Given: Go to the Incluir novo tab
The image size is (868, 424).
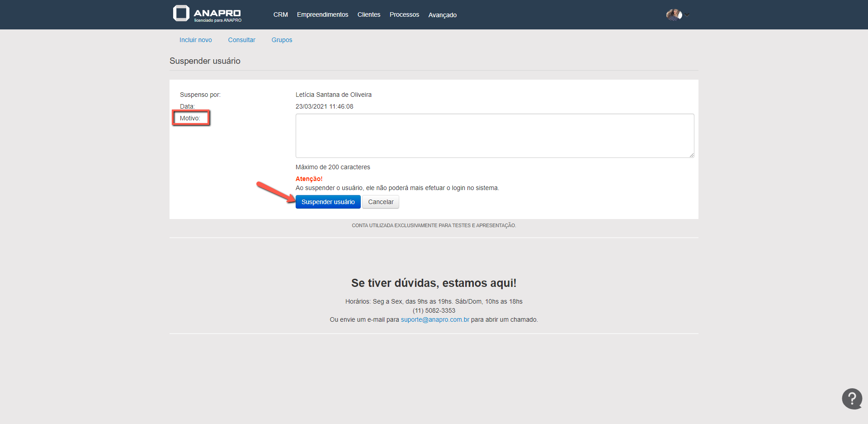Looking at the screenshot, I should (x=195, y=40).
